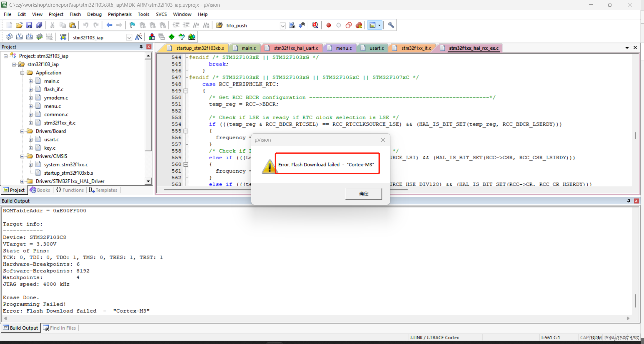Viewport: 644px width, 344px height.
Task: Open the Flash menu
Action: [x=75, y=14]
